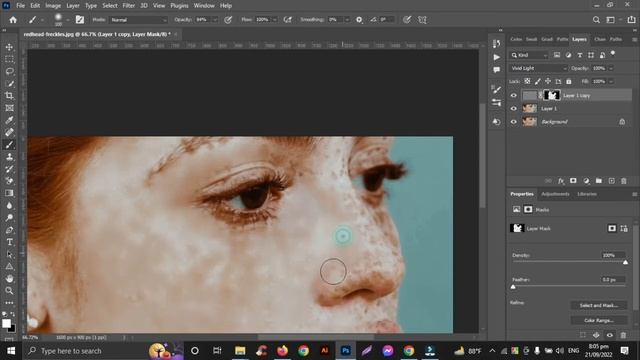
Task: Toggle lock position
Action: click(x=548, y=81)
